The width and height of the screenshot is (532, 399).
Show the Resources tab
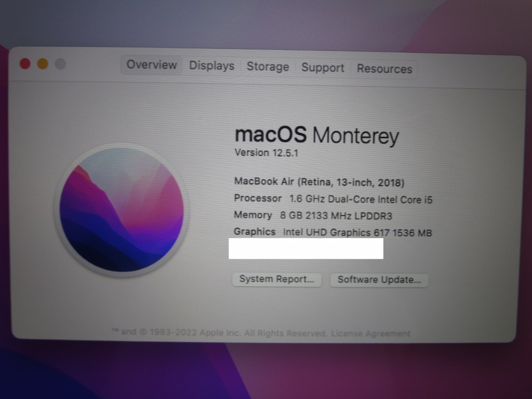(384, 69)
